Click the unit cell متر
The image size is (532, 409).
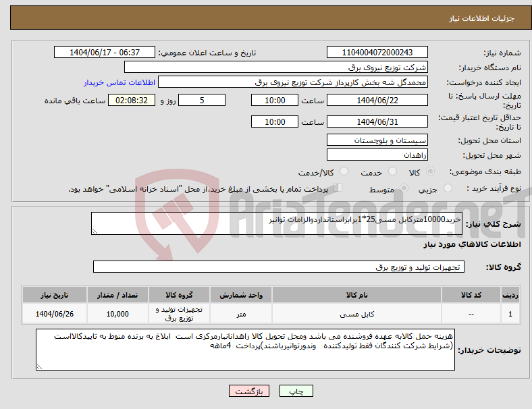241,314
